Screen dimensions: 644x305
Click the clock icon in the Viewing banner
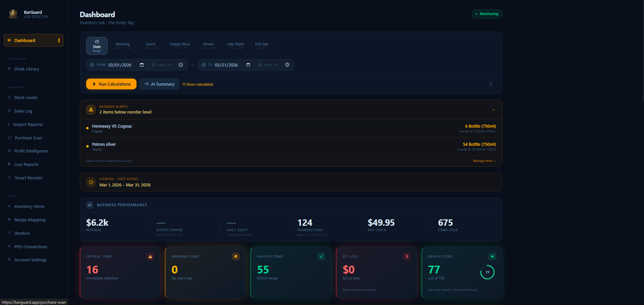pyautogui.click(x=91, y=182)
